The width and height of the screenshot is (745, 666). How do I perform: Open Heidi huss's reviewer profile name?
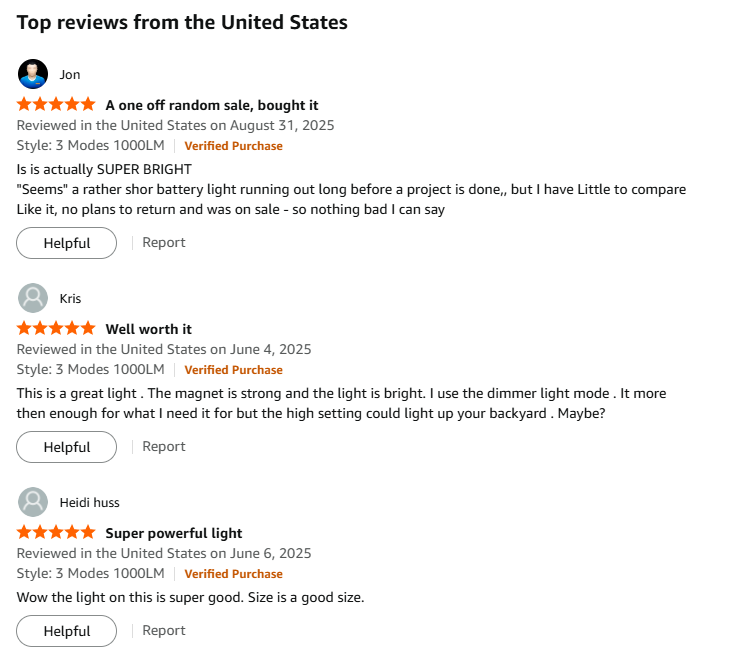point(90,502)
